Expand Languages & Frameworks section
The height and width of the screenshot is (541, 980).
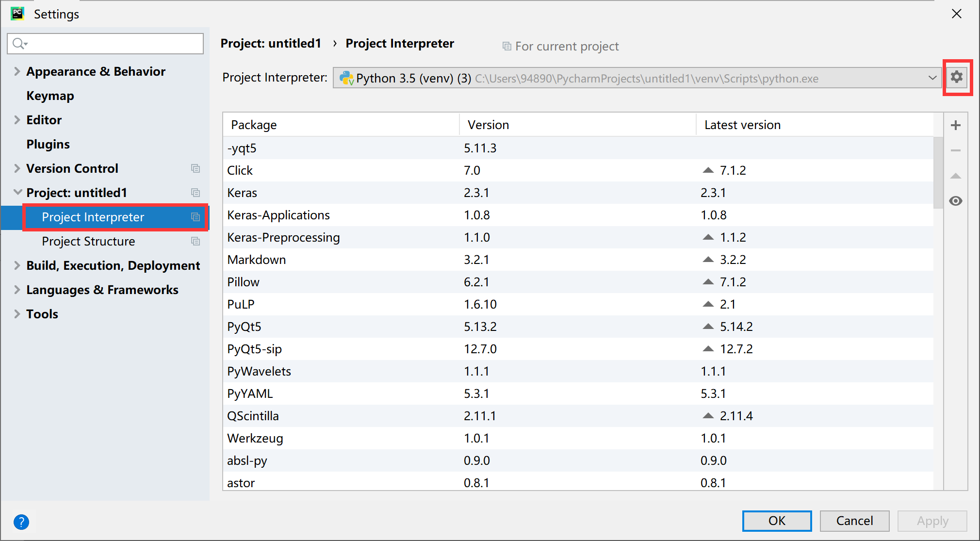(17, 290)
